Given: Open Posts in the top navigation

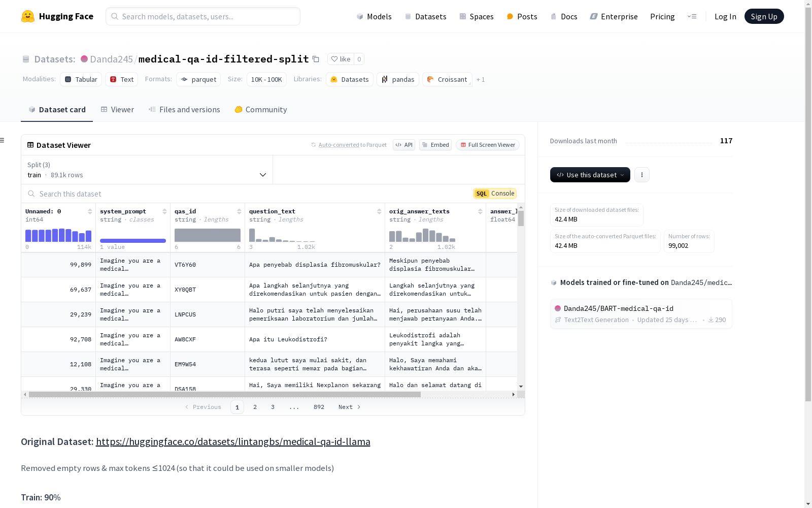Looking at the screenshot, I should pyautogui.click(x=522, y=16).
